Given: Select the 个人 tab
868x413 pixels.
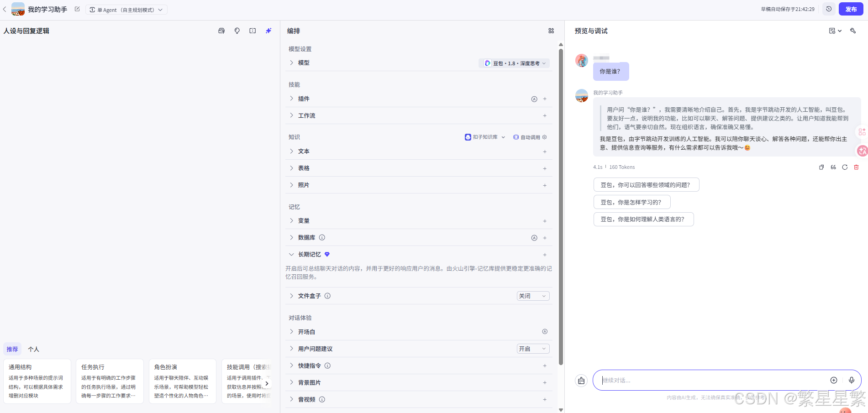Looking at the screenshot, I should (33, 349).
